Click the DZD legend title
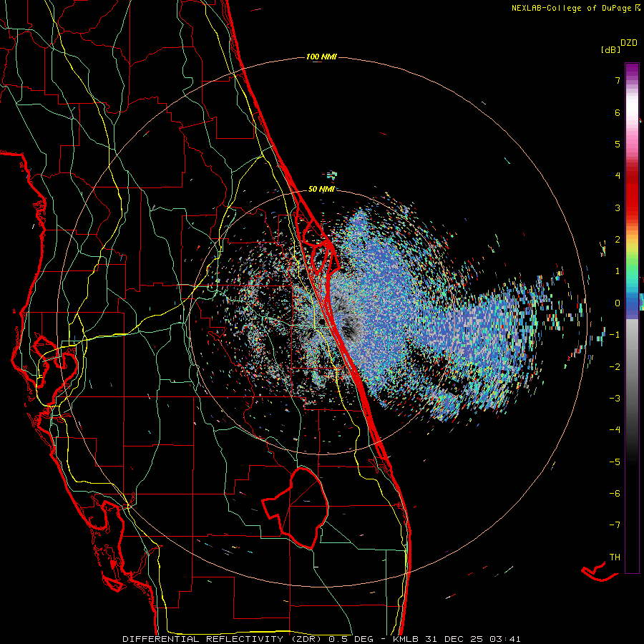Screen dimensions: 644x644 (629, 43)
